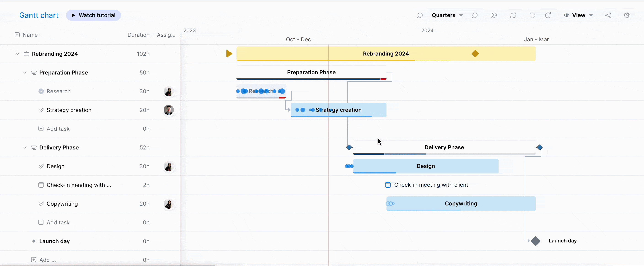Click the Assig... column header
Image resolution: width=644 pixels, height=266 pixels.
[x=166, y=35]
